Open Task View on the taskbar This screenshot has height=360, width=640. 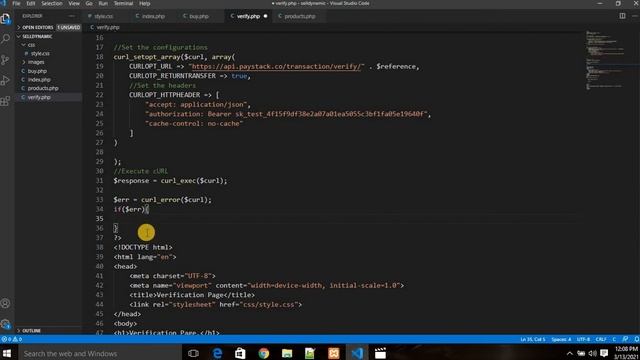[x=193, y=353]
